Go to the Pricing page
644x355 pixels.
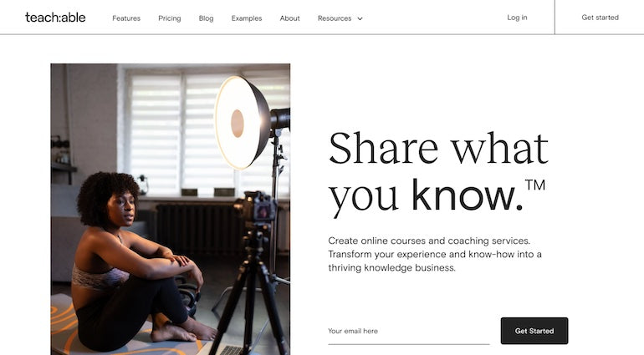pos(169,18)
